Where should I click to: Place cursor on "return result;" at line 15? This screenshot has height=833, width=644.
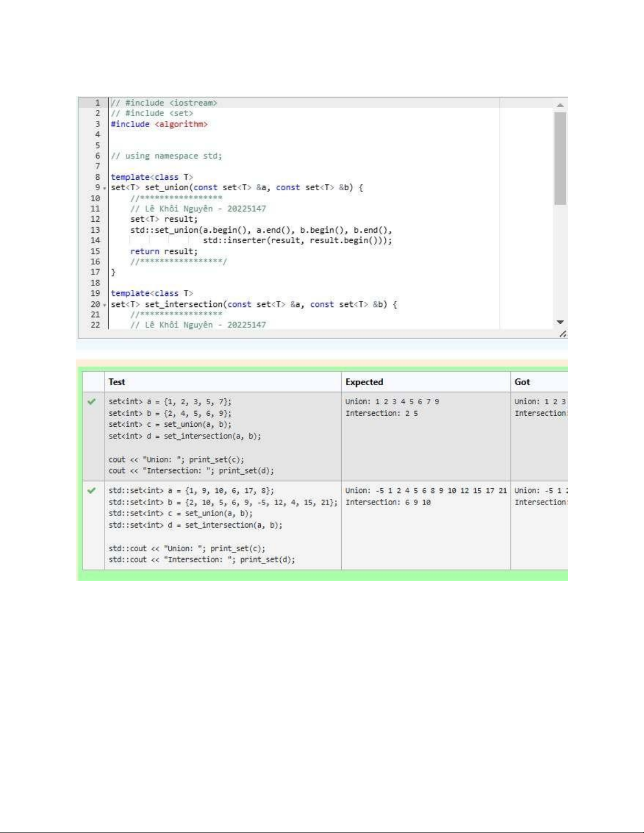pos(164,252)
